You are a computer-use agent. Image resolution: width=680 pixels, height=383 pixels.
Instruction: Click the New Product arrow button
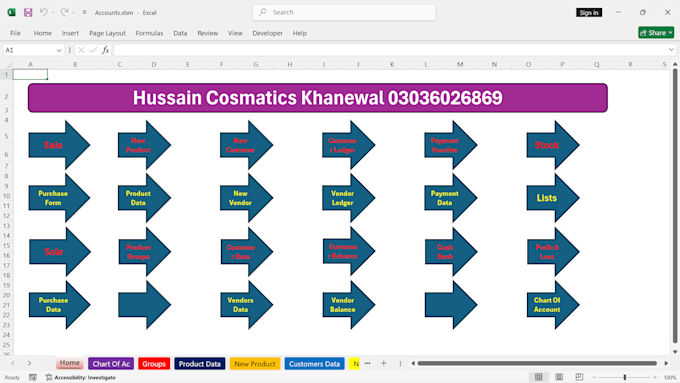(144, 145)
